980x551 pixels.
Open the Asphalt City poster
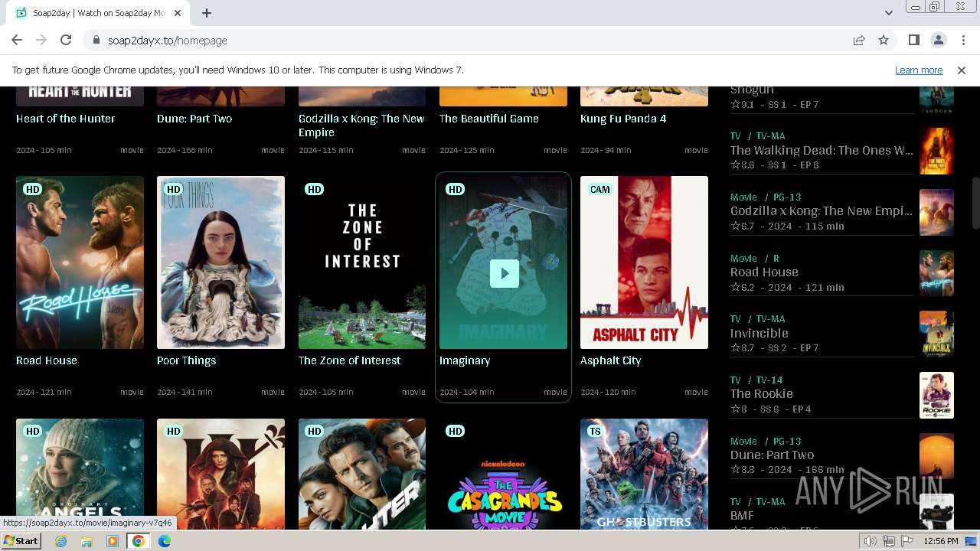pyautogui.click(x=644, y=262)
